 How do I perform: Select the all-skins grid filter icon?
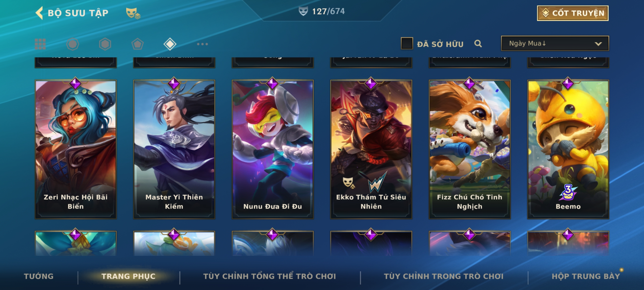[x=40, y=44]
